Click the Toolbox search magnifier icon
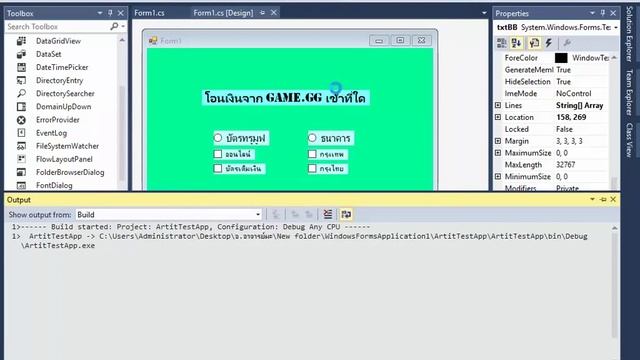The image size is (640, 360). (114, 27)
